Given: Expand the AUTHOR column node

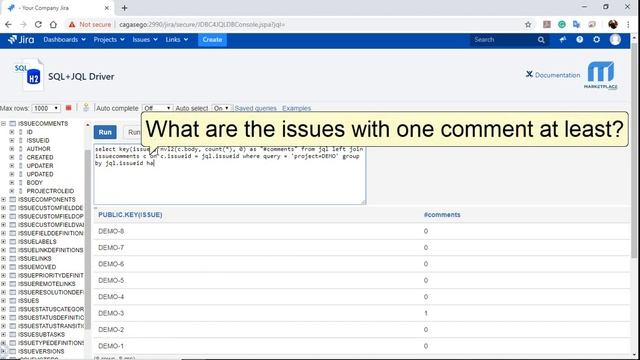Looking at the screenshot, I should [x=12, y=149].
